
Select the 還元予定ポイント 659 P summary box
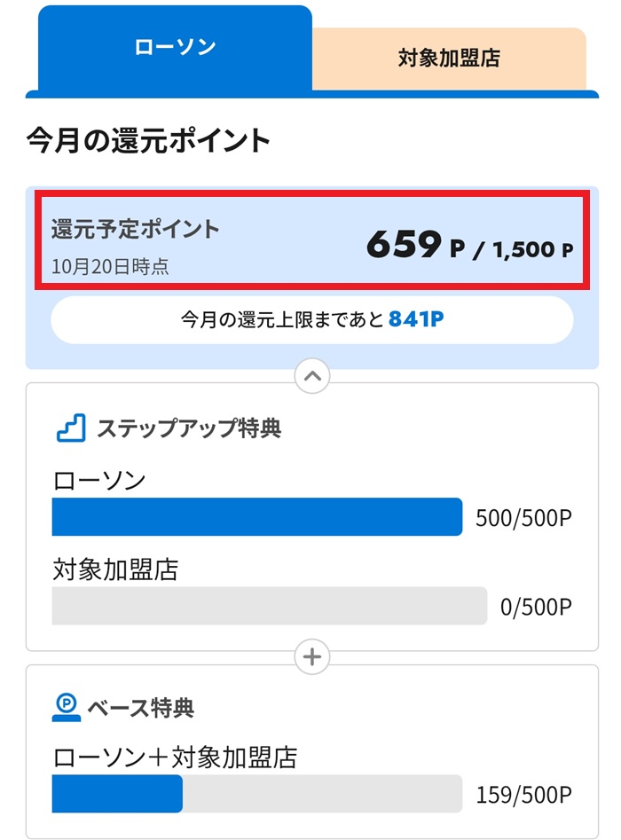(x=310, y=242)
